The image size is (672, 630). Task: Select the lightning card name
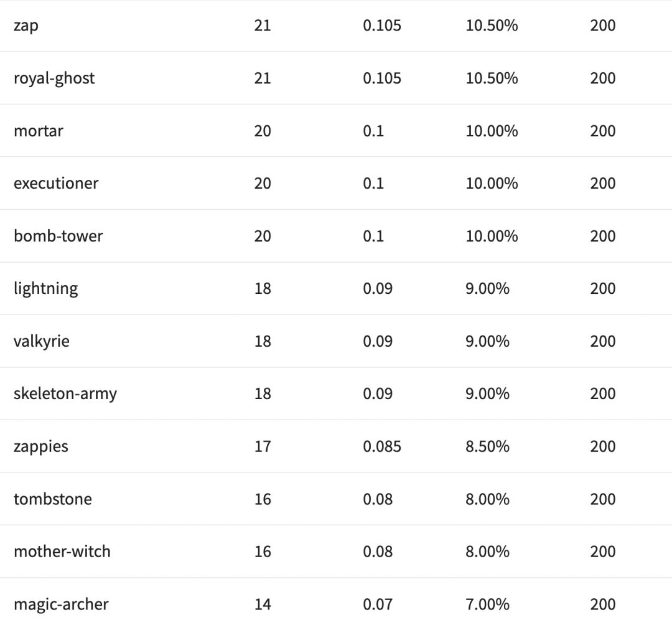45,288
